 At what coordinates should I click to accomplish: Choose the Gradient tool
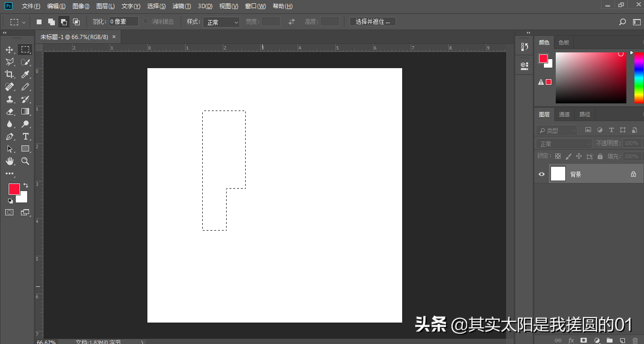click(x=25, y=111)
